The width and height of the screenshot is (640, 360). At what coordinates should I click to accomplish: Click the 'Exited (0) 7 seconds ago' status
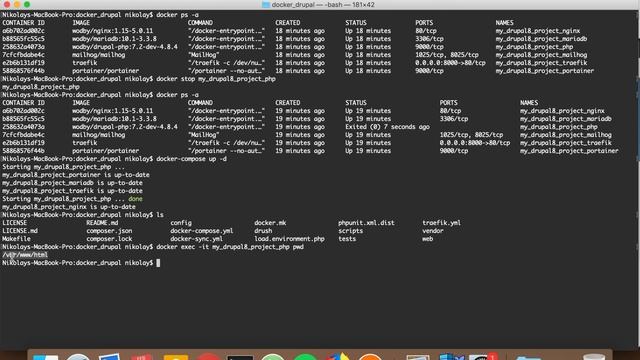[387, 127]
